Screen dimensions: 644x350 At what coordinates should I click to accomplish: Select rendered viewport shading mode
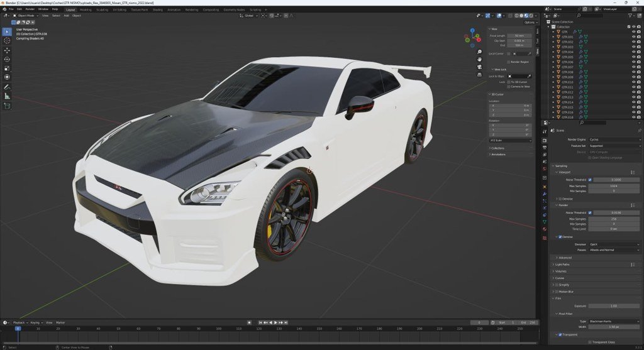[x=531, y=16]
